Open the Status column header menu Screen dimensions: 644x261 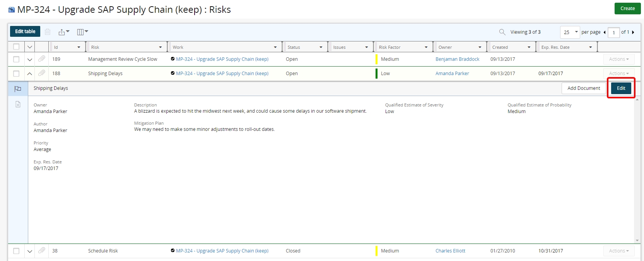321,47
